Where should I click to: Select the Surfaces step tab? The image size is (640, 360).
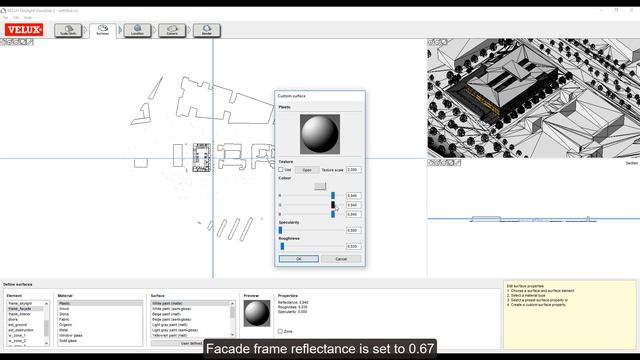coord(102,30)
